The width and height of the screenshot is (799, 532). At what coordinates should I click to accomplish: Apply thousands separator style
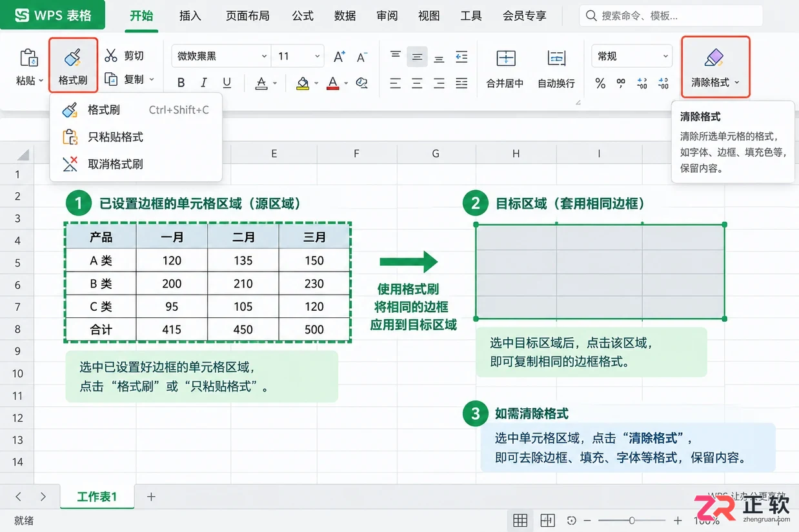pyautogui.click(x=621, y=83)
